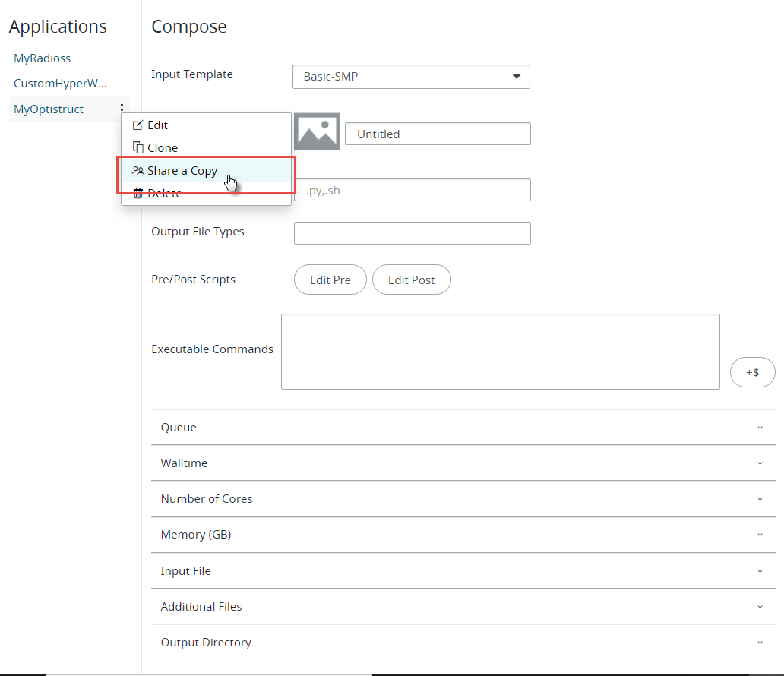Select Share a Copy menu entry
Screen dimensions: 784x676
[x=207, y=170]
